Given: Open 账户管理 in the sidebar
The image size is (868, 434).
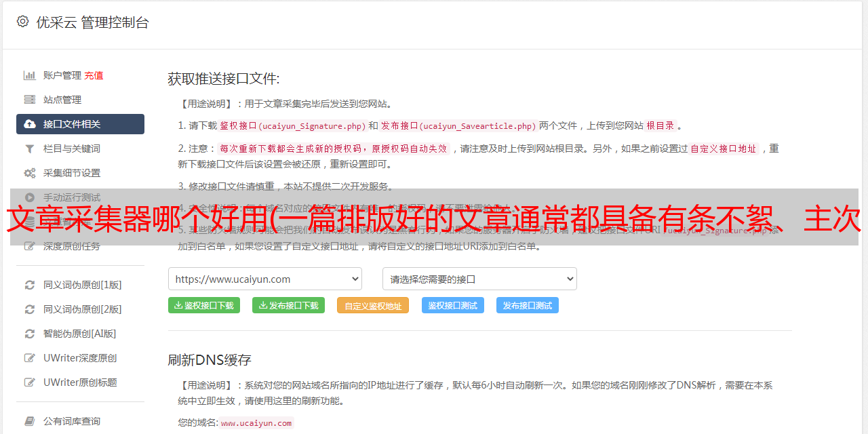Looking at the screenshot, I should (x=62, y=75).
